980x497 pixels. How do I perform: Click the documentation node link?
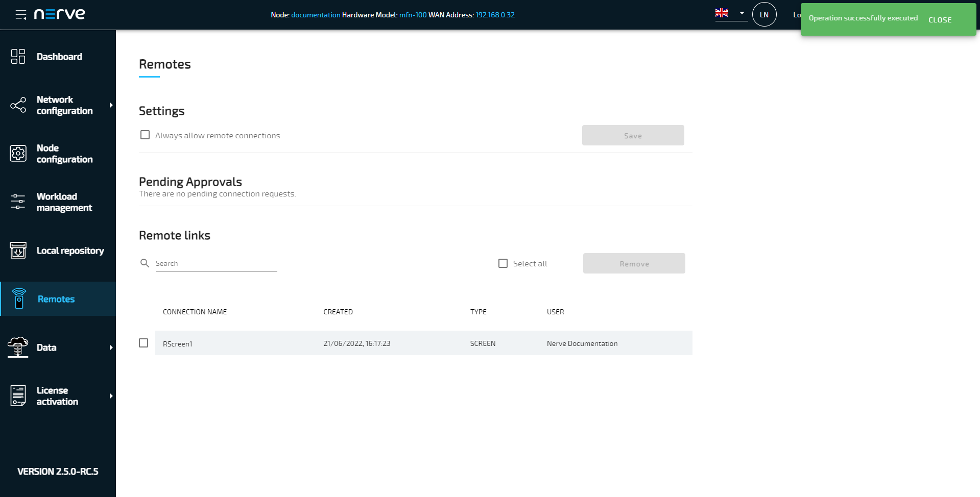point(316,15)
